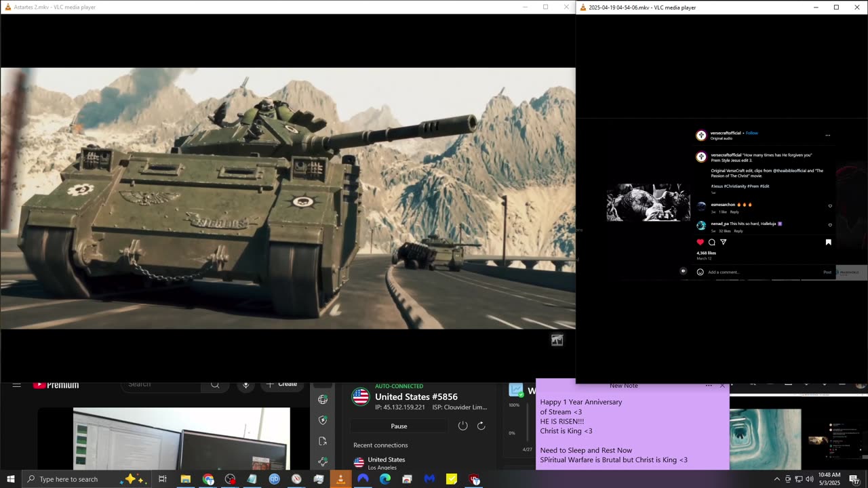Open Task View from the taskbar
868x488 pixels.
tap(163, 479)
